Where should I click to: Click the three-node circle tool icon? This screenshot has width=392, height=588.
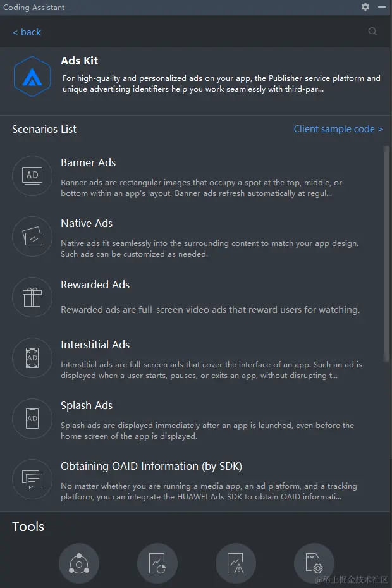click(x=79, y=563)
